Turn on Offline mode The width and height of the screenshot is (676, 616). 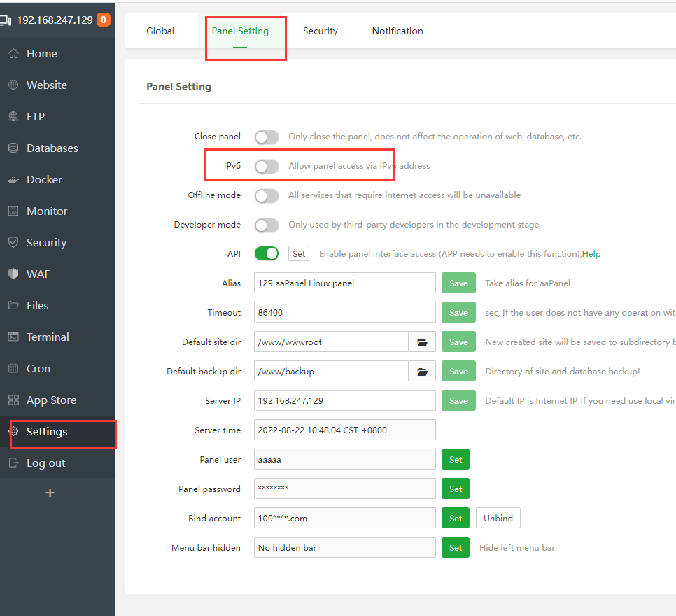(267, 196)
